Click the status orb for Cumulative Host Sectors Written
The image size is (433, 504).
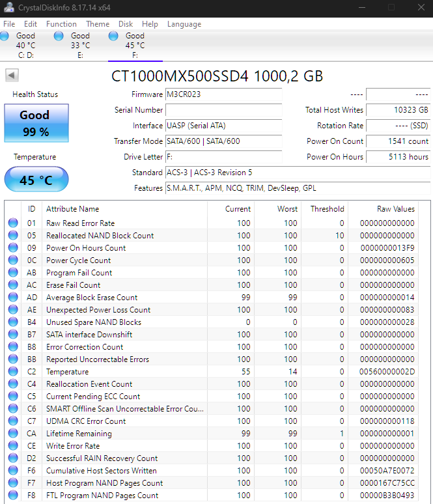tap(13, 470)
